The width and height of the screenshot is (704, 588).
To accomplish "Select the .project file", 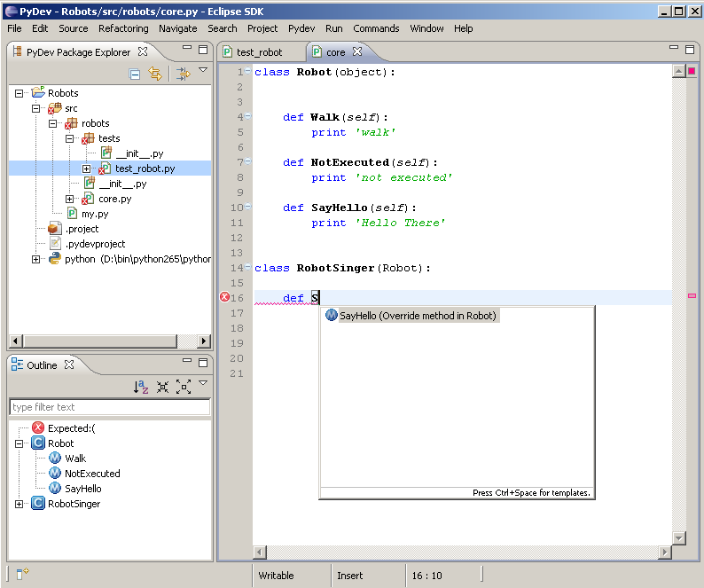I will [x=82, y=229].
